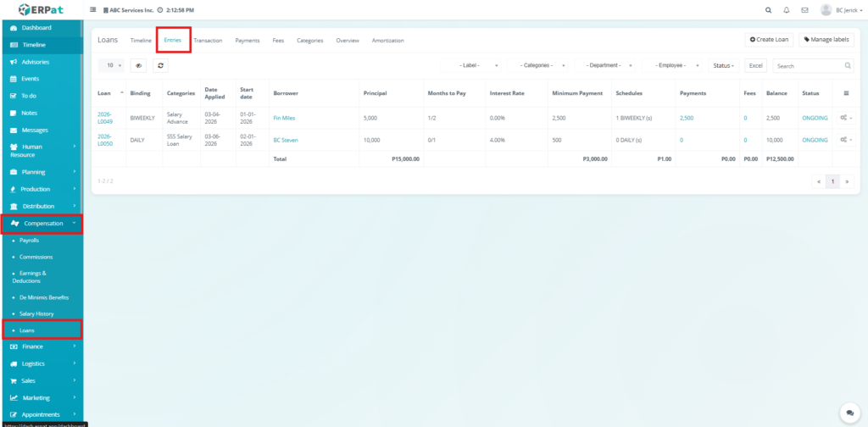The image size is (868, 427).
Task: Open the Label filter dropdown
Action: [472, 65]
